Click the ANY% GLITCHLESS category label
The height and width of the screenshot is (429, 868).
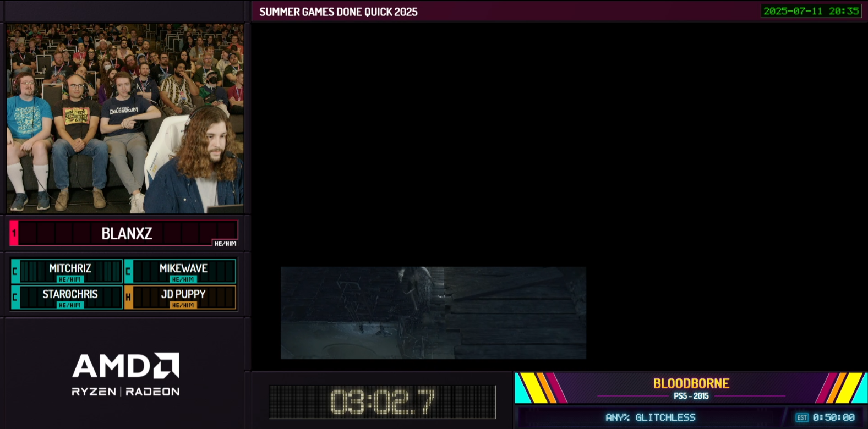651,417
